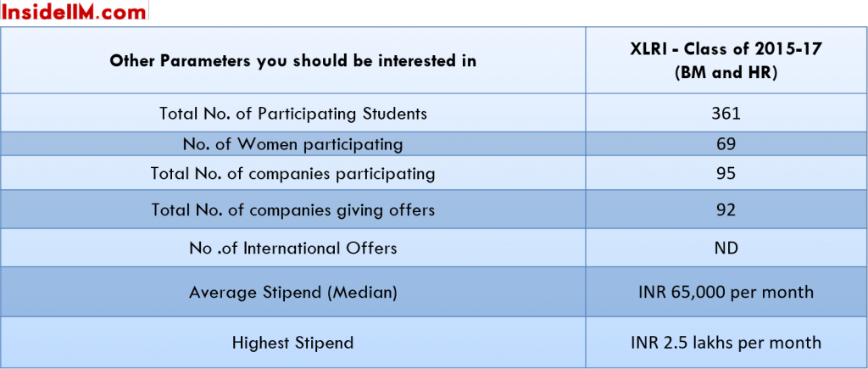The width and height of the screenshot is (868, 369).
Task: Select the value 361 cell
Action: [726, 113]
